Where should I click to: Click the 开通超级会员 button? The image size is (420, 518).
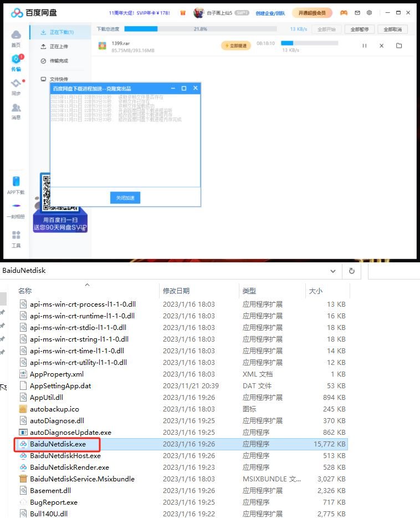tap(312, 13)
